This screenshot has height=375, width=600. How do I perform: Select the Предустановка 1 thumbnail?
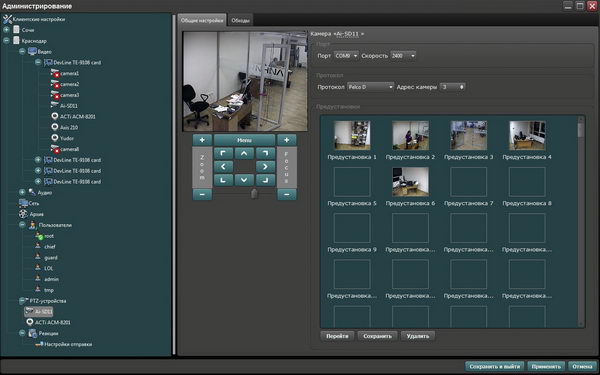click(x=352, y=135)
